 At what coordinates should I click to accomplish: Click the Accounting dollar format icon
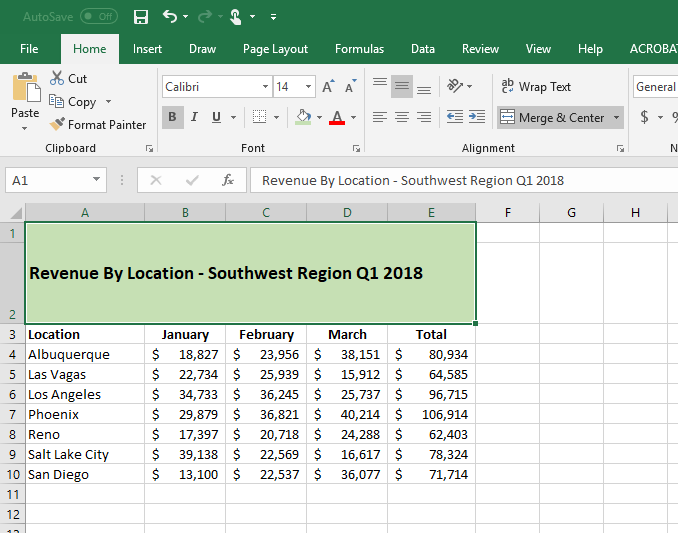click(x=644, y=117)
